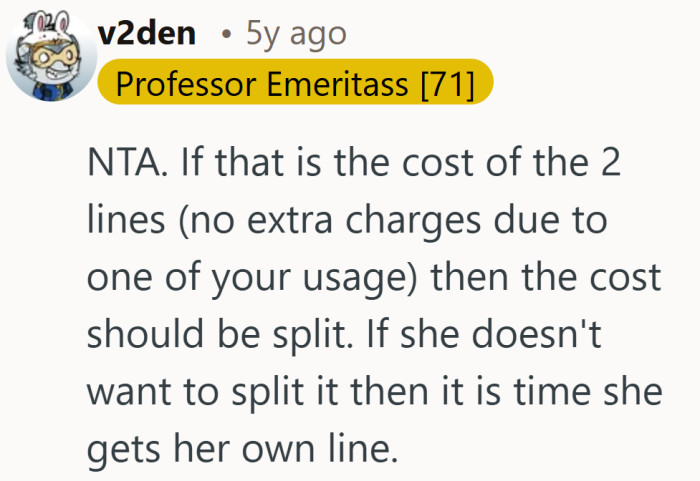Click the v2den username link

pos(147,34)
